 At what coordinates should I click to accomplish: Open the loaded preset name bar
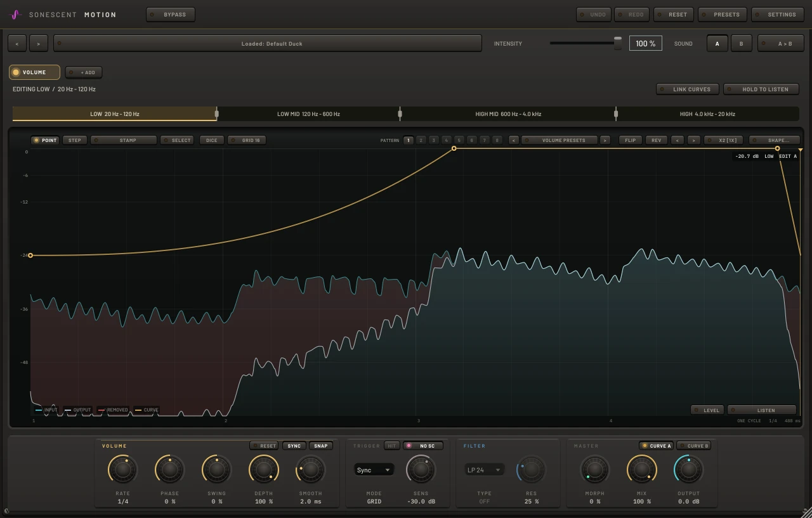[268, 43]
